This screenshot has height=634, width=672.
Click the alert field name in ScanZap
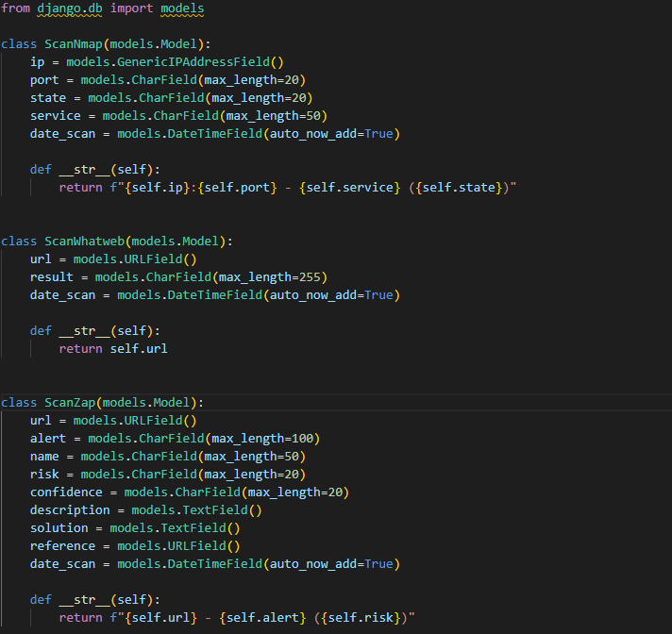[x=48, y=439]
